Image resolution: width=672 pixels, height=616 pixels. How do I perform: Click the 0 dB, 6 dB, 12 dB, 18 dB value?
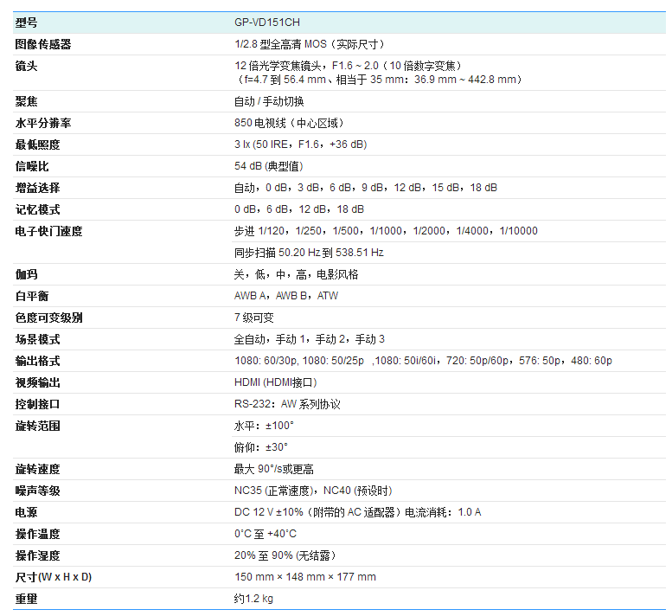pos(299,209)
